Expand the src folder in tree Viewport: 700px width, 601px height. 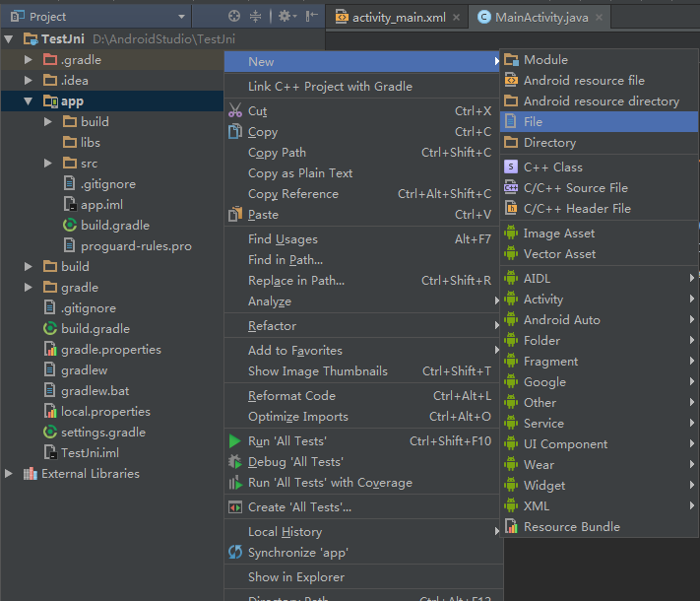[47, 164]
